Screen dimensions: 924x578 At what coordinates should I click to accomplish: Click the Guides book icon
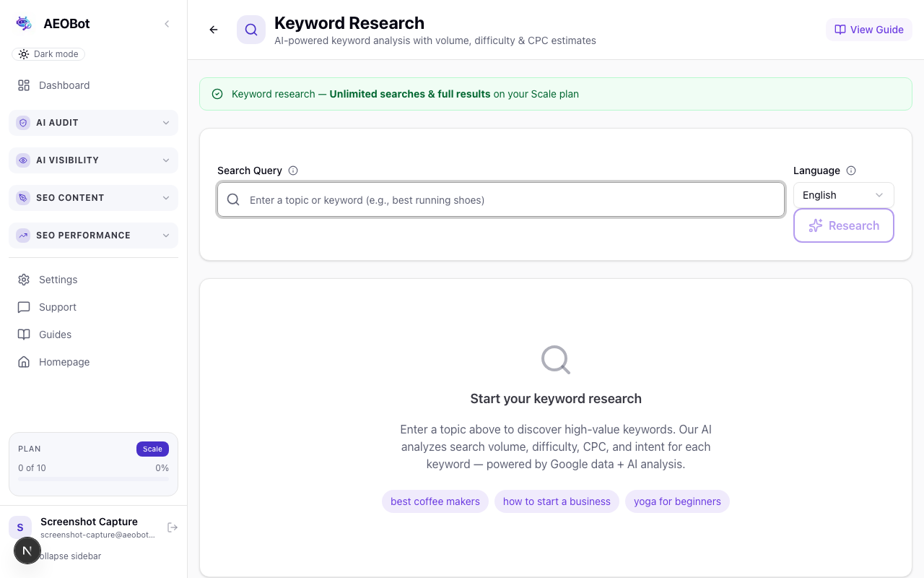click(x=24, y=335)
